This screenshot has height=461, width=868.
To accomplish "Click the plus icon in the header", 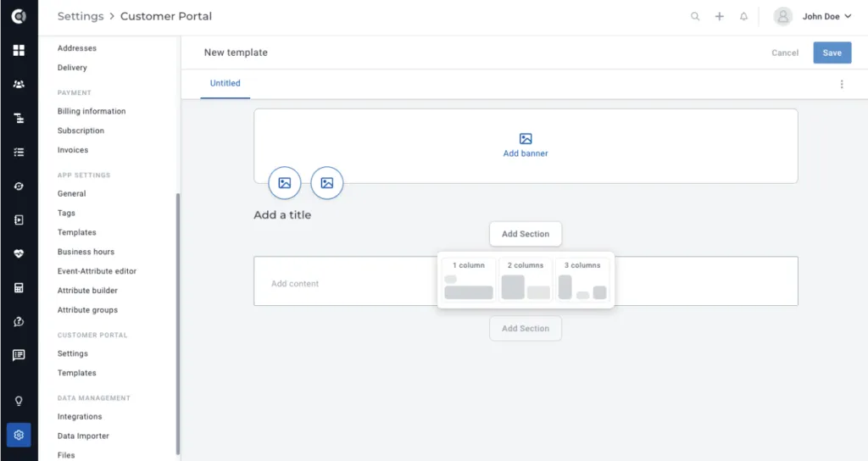I will tap(719, 17).
